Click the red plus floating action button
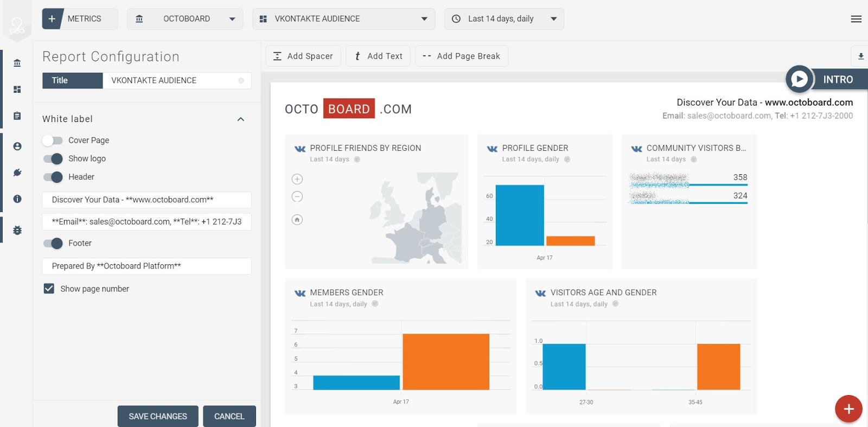Viewport: 868px width, 427px height. (848, 409)
